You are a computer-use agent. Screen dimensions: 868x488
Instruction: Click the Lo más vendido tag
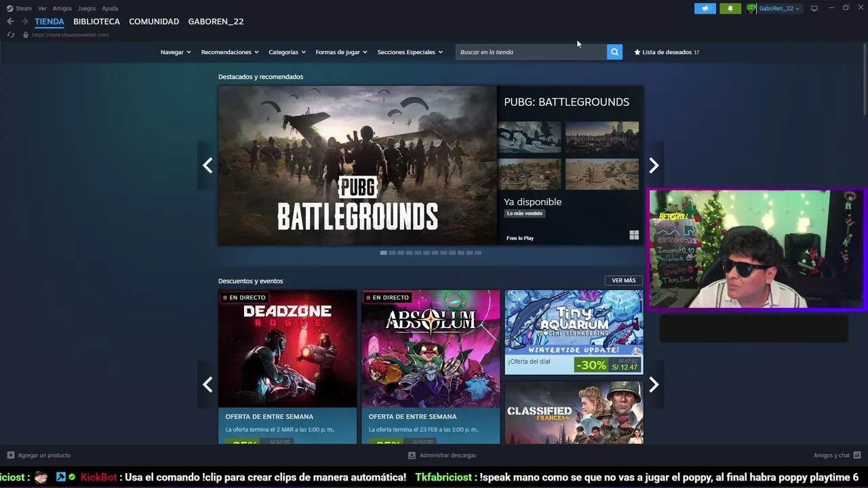pos(525,213)
